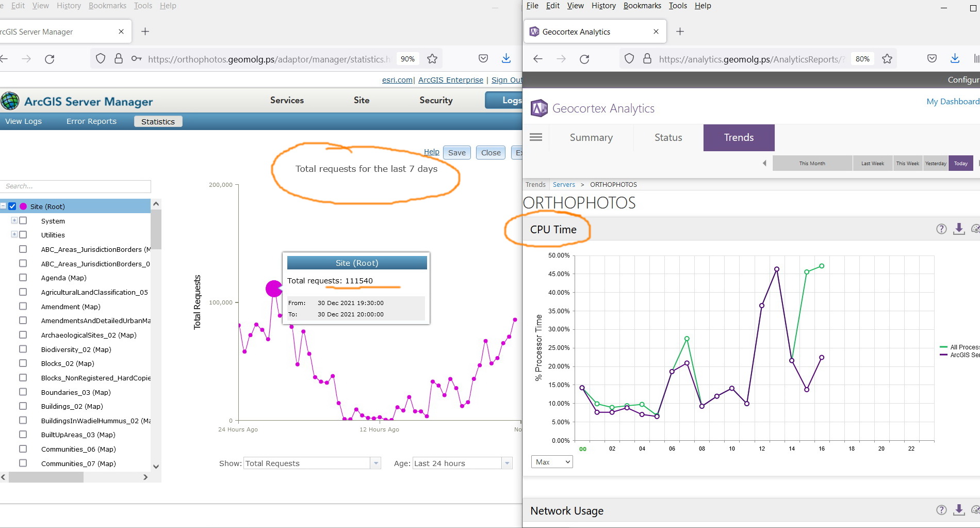The width and height of the screenshot is (980, 528).
Task: Check Blocks_02 (Map) service
Action: [23, 363]
